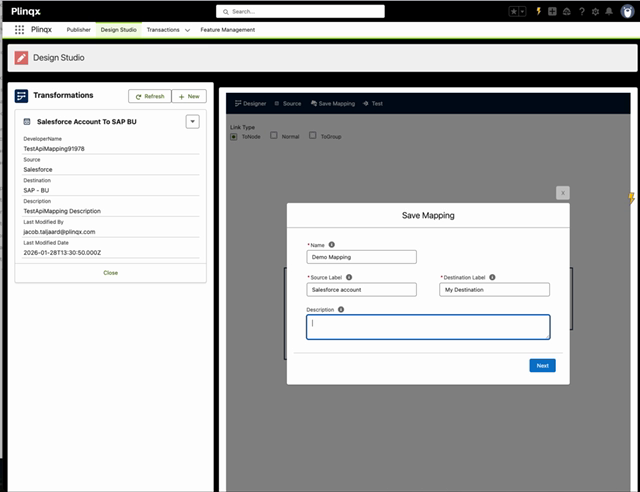Expand the Transactions tab chevron
The image size is (640, 492).
coord(187,30)
